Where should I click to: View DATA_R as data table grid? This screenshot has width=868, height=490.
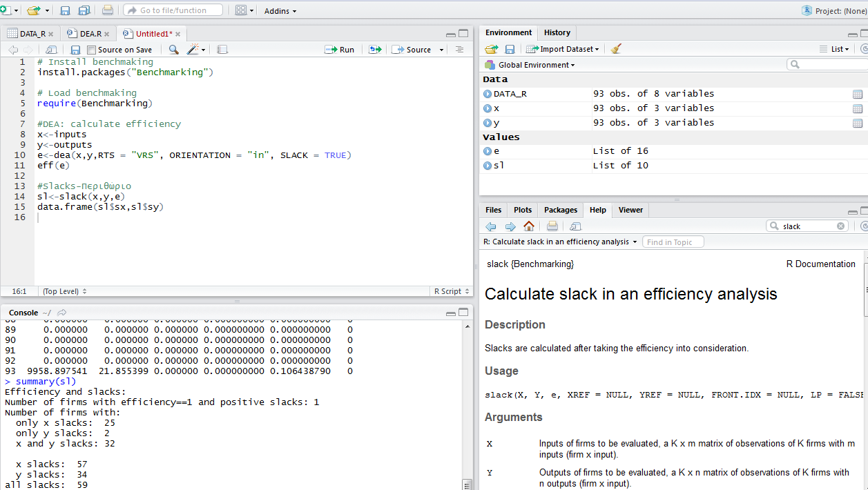coord(858,94)
